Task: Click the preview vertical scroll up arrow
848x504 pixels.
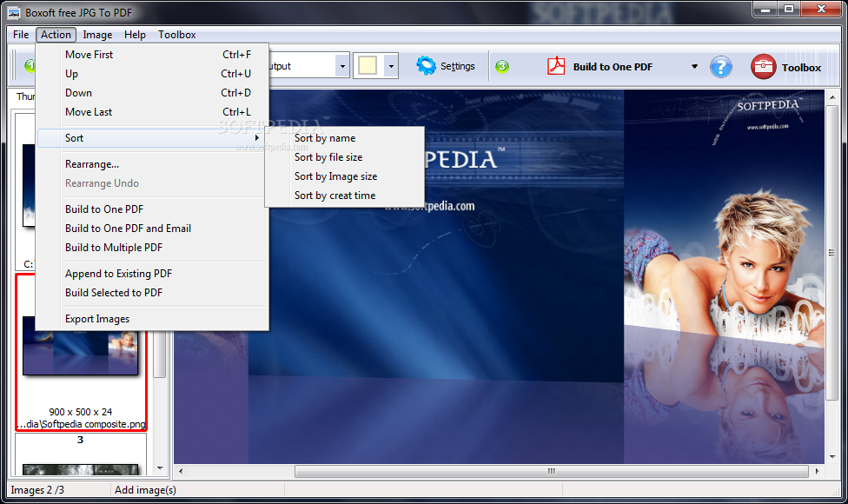Action: click(832, 97)
